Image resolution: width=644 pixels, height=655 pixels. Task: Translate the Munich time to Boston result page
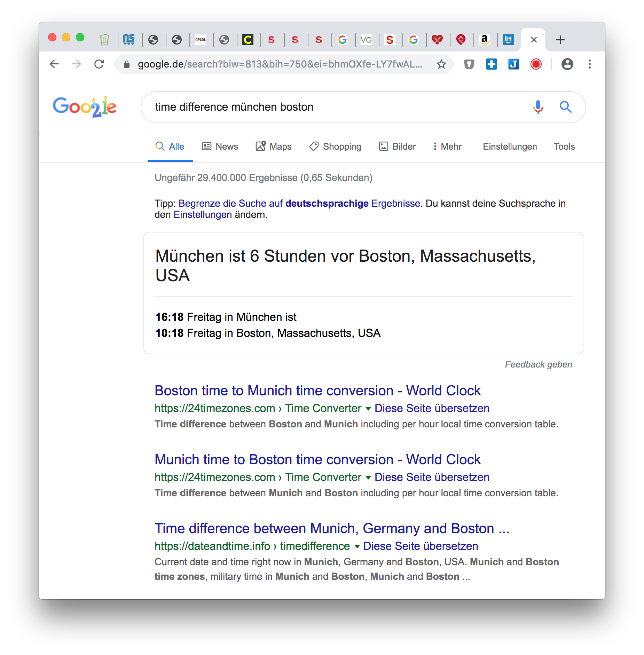click(x=432, y=477)
